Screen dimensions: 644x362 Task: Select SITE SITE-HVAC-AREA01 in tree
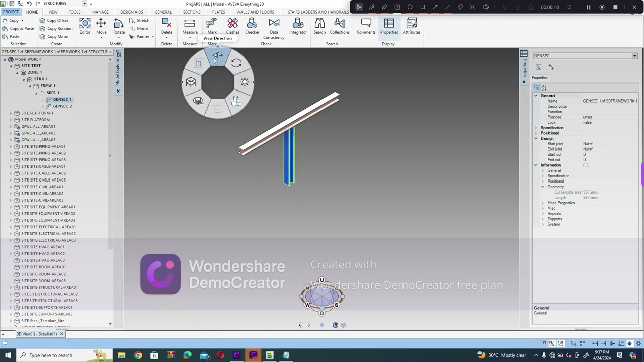click(43, 247)
